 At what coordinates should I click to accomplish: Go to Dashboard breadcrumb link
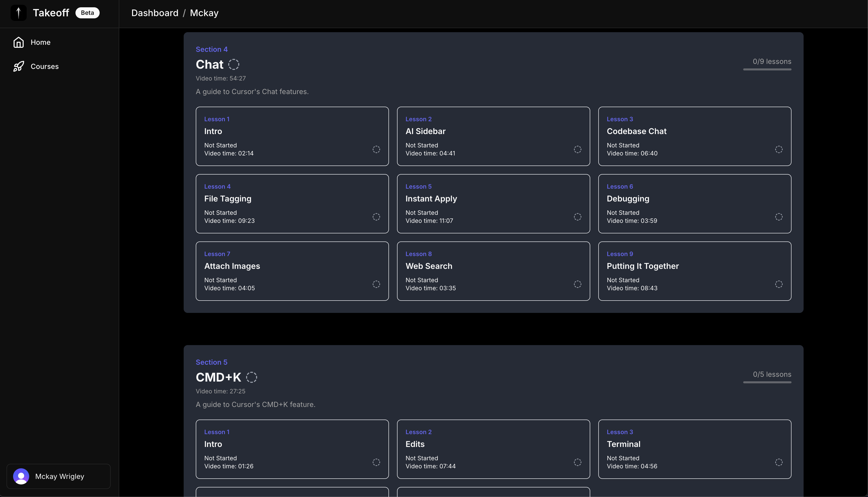click(x=155, y=13)
